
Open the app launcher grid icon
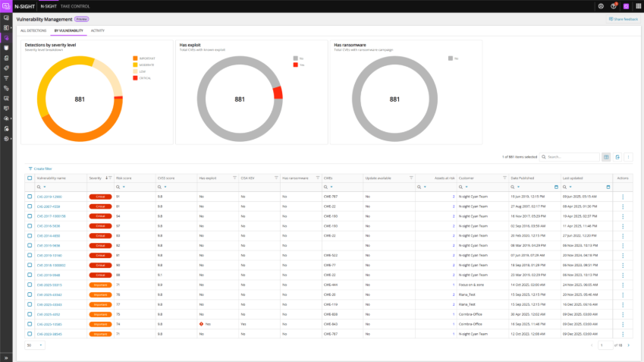click(637, 6)
